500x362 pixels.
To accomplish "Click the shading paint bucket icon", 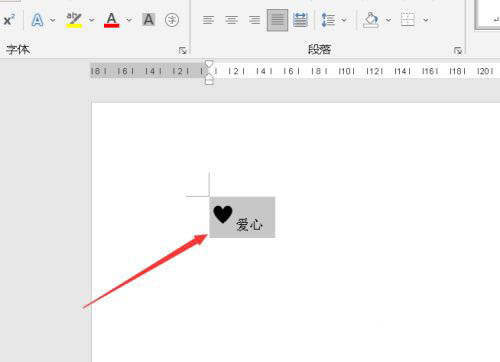I will pos(371,20).
